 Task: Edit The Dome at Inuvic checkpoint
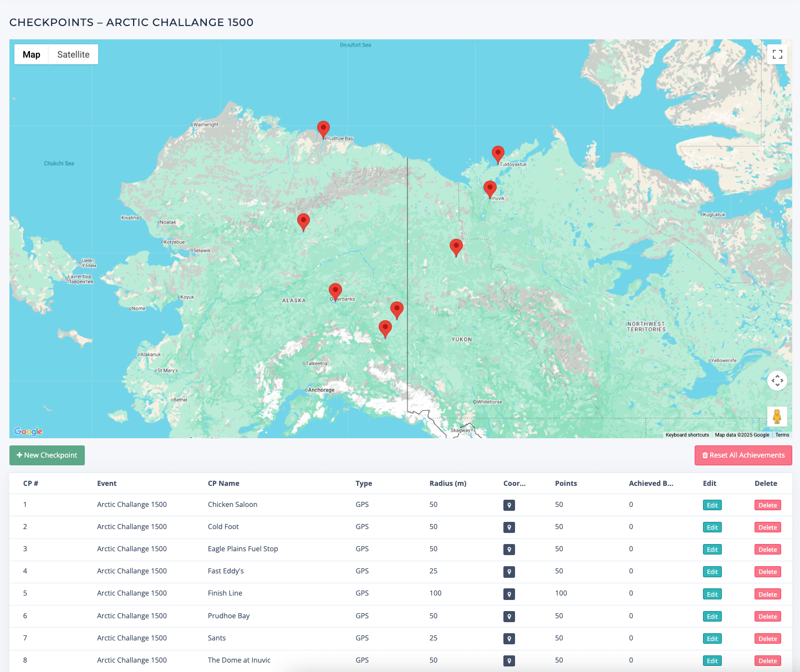click(x=712, y=661)
